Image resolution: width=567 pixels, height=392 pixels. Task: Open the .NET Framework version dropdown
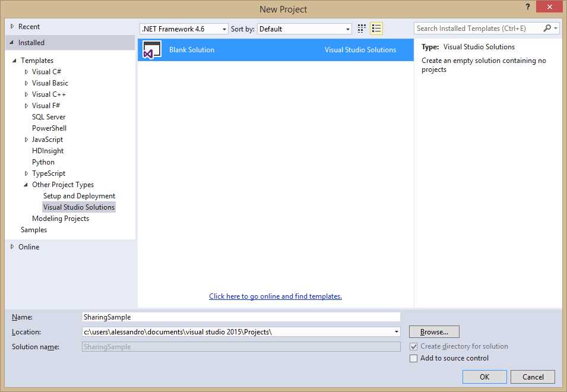pyautogui.click(x=183, y=29)
